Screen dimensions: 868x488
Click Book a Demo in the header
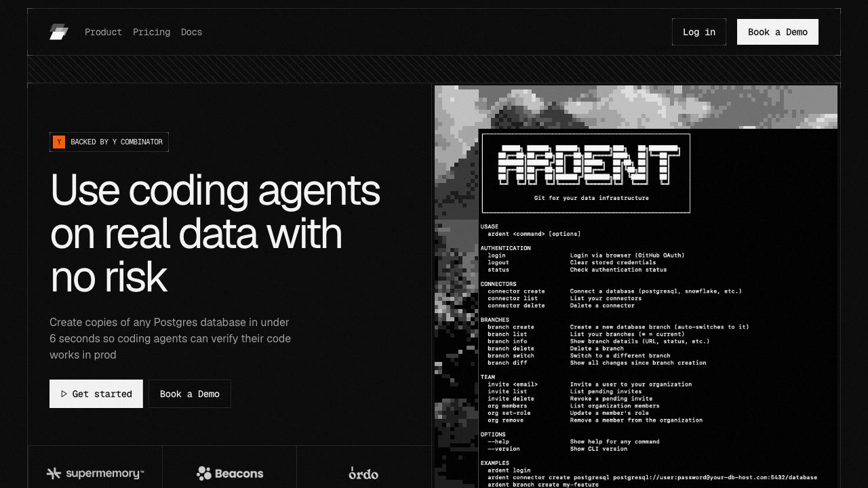pos(778,32)
